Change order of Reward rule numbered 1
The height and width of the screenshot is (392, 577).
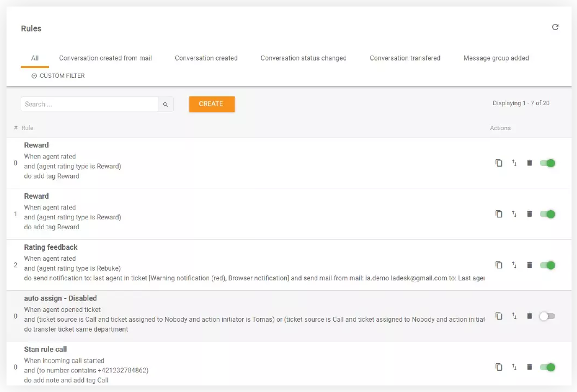point(514,214)
